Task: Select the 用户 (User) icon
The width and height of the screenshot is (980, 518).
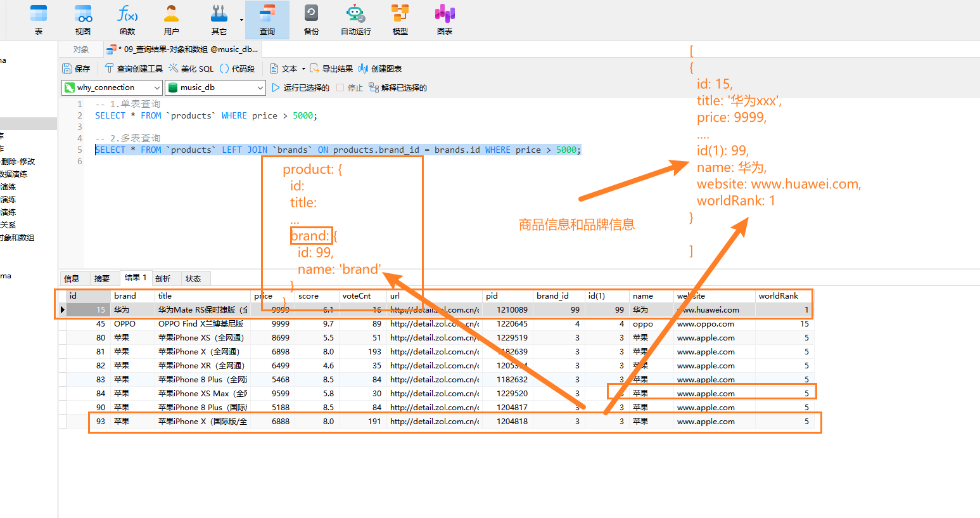Action: (x=171, y=20)
